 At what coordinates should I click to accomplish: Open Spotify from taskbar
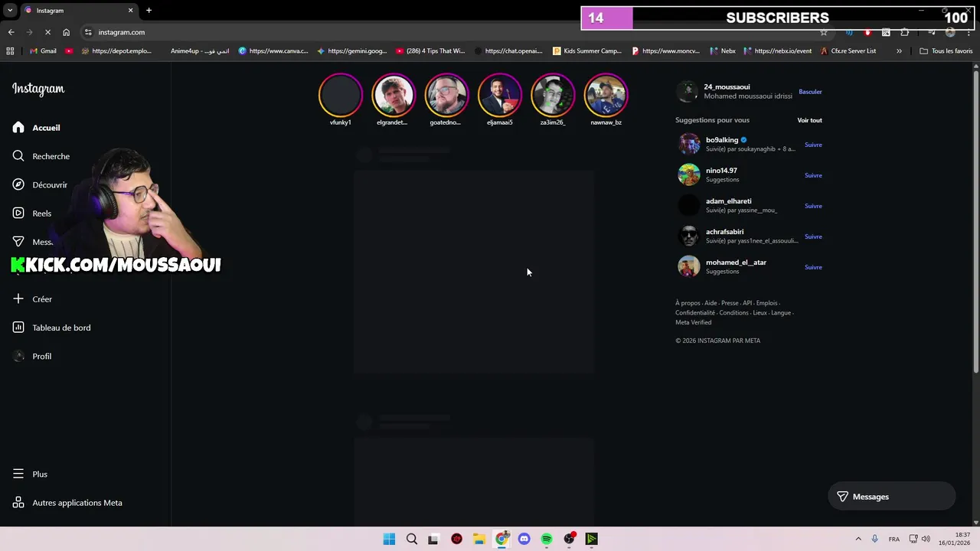[547, 539]
